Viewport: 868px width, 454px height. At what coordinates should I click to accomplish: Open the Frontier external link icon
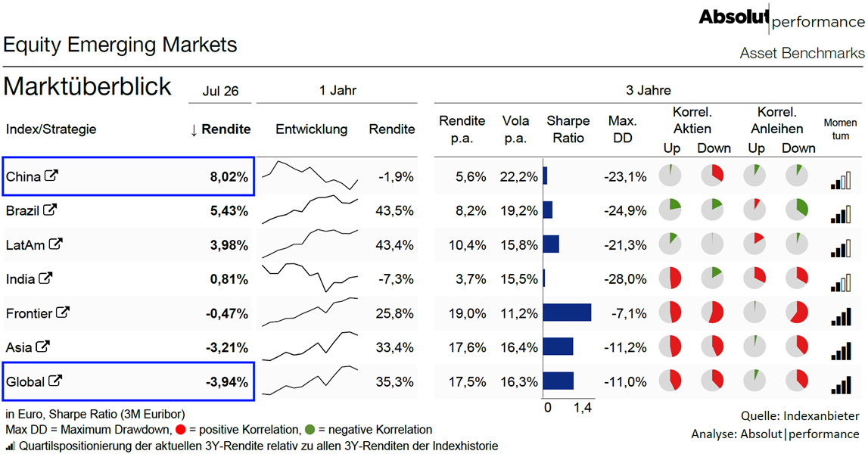coord(63,313)
